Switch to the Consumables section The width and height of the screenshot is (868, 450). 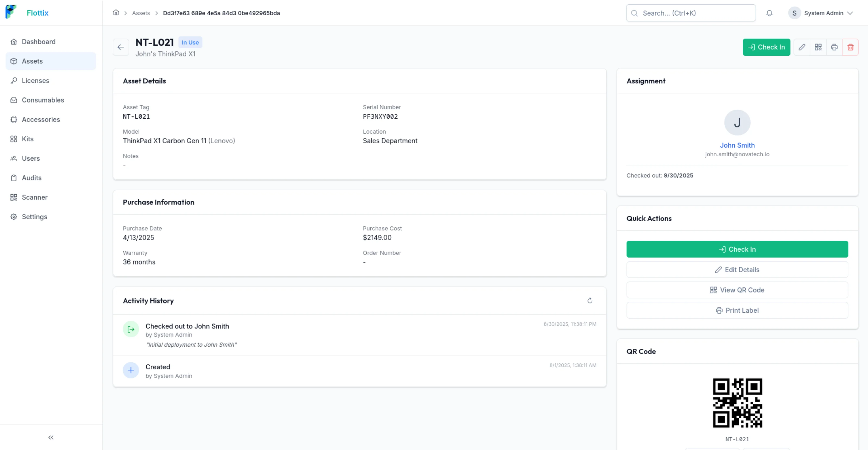coord(43,100)
